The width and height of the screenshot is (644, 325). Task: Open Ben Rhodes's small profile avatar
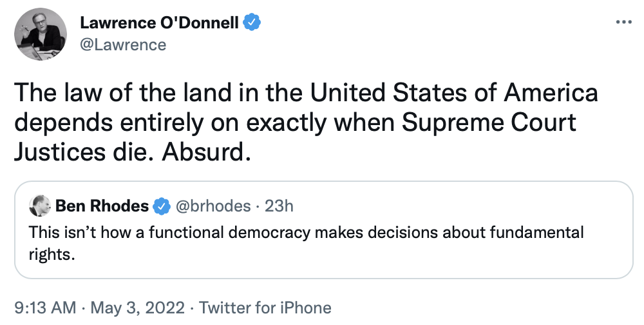(40, 206)
